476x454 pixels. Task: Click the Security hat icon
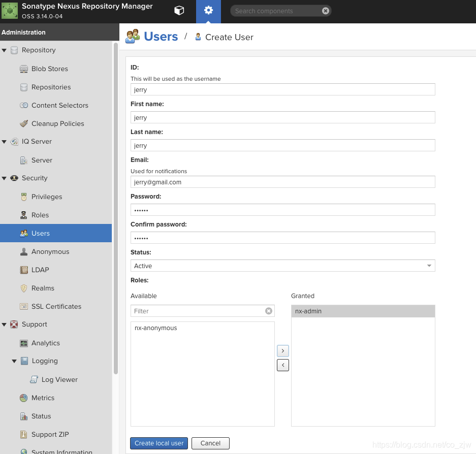(x=14, y=178)
